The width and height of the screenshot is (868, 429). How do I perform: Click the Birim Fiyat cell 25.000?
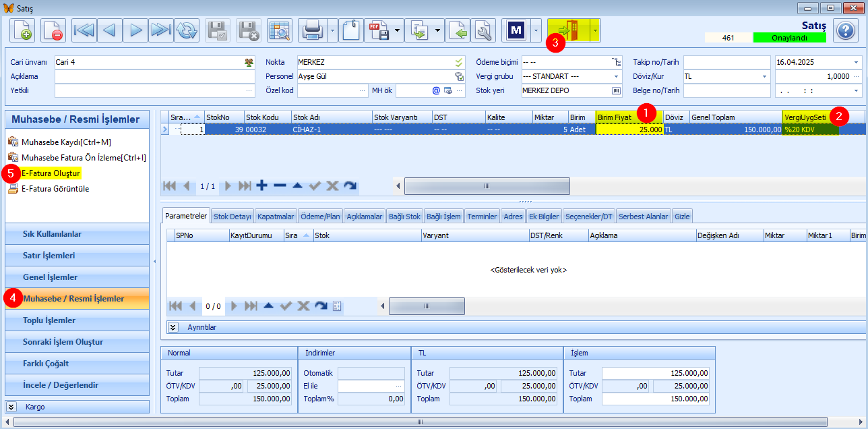point(629,130)
